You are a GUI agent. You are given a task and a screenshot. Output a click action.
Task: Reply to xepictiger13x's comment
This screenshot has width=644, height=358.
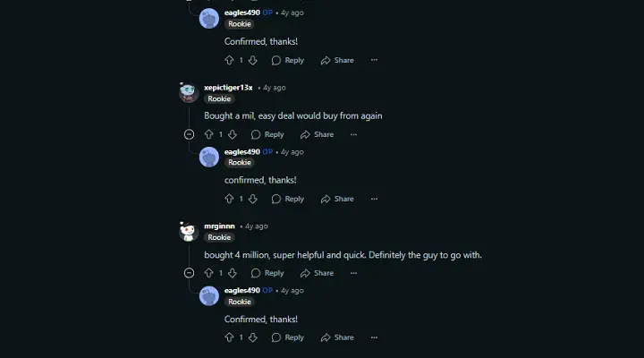coord(267,134)
